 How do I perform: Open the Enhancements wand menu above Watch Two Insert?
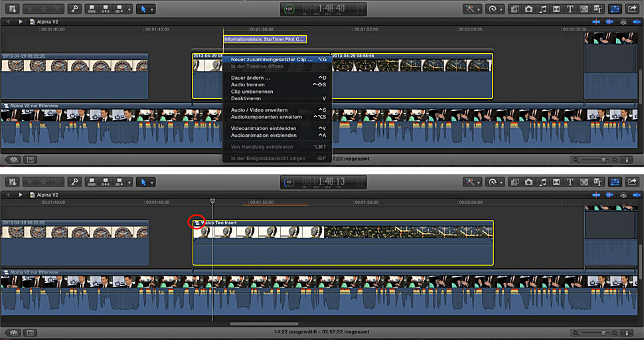tap(474, 181)
